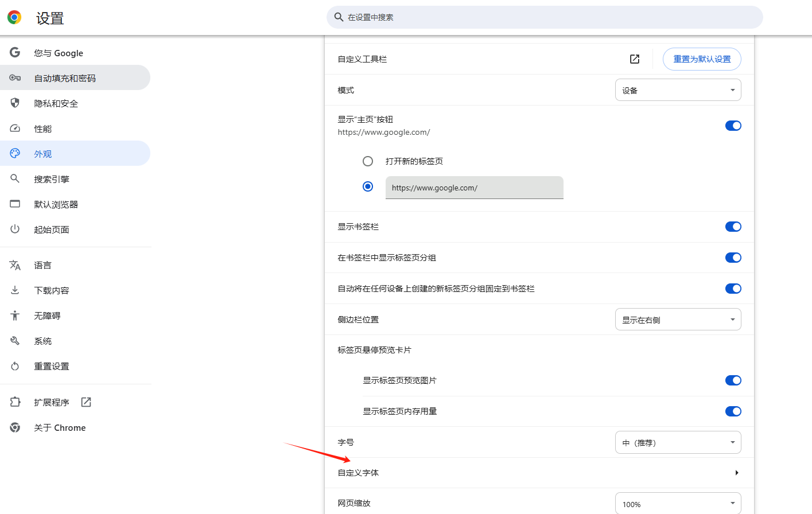Click the Google G icon in sidebar
Image resolution: width=812 pixels, height=514 pixels.
[15, 53]
